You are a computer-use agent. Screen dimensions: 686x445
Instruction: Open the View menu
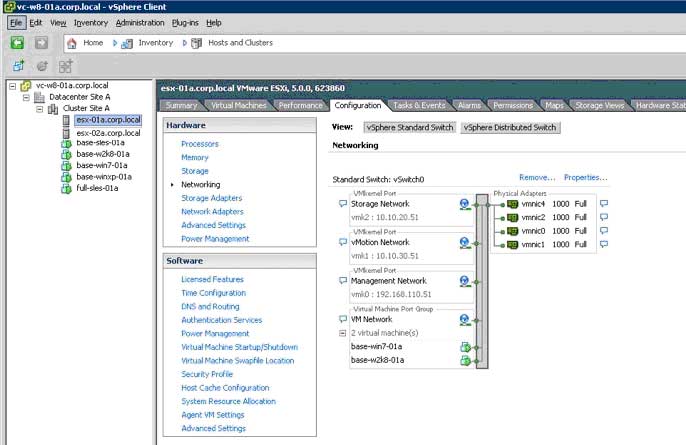[x=58, y=23]
